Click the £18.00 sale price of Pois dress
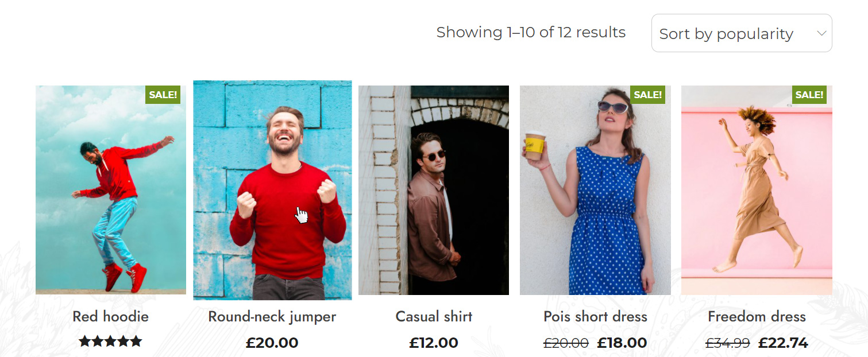 [x=622, y=343]
